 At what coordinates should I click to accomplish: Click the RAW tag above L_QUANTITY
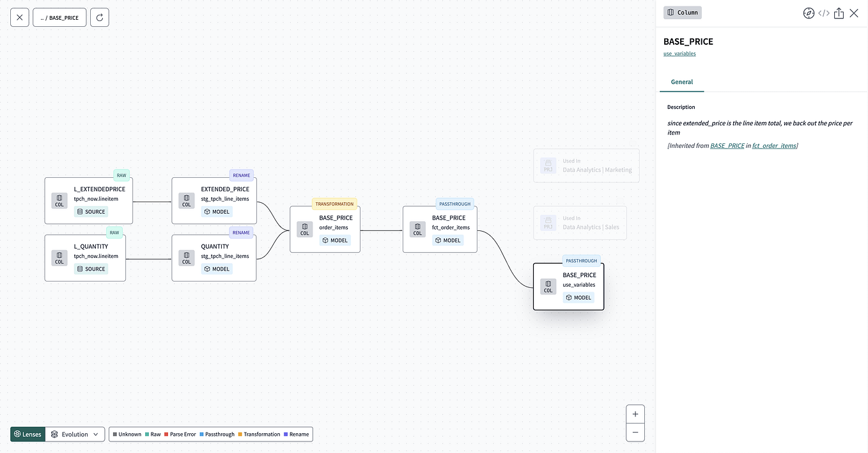[114, 232]
